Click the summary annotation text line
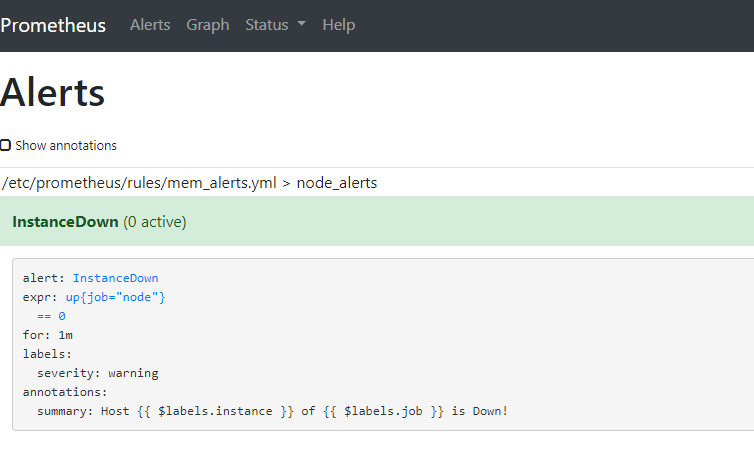The width and height of the screenshot is (754, 455). [272, 411]
